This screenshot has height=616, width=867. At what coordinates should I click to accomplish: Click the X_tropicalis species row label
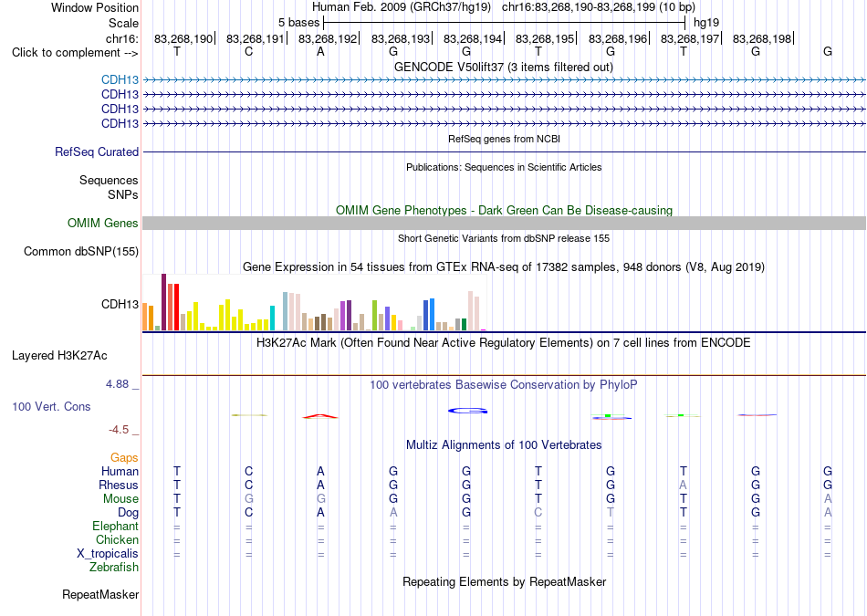[108, 554]
